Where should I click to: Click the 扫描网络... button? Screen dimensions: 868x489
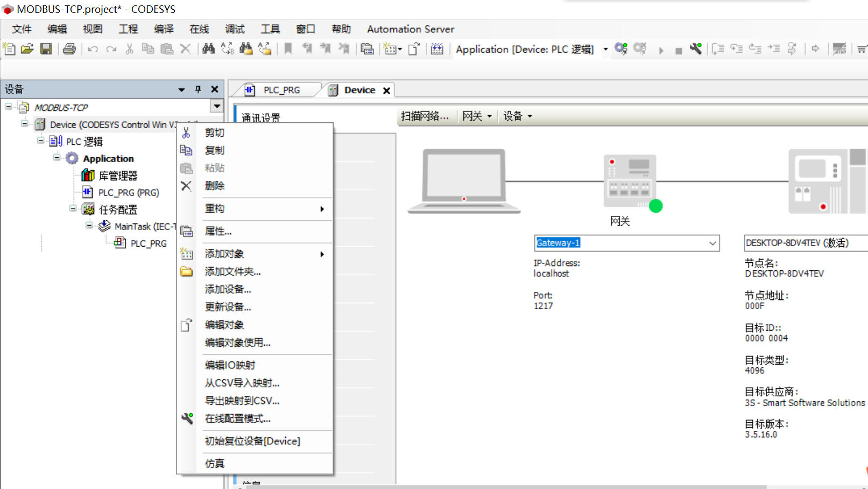(x=425, y=116)
